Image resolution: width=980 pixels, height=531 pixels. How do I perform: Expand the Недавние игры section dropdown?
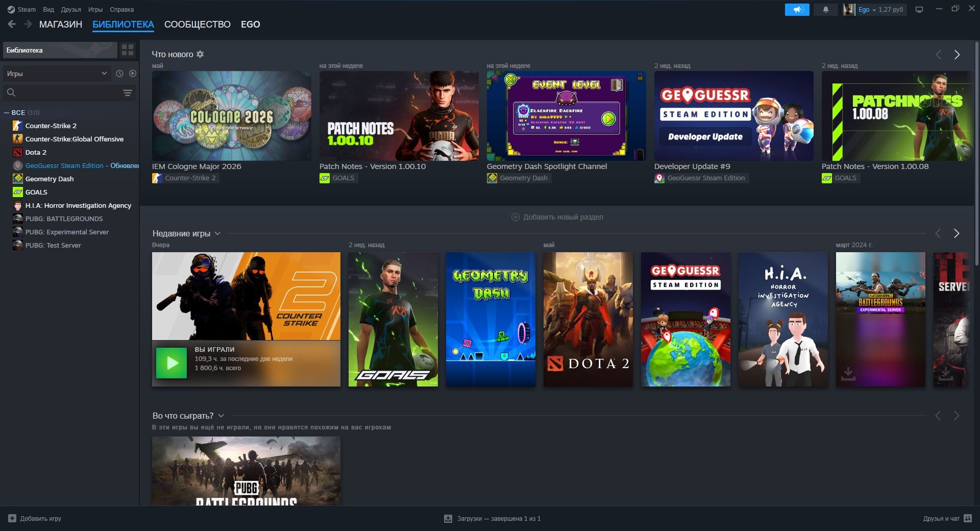tap(217, 233)
